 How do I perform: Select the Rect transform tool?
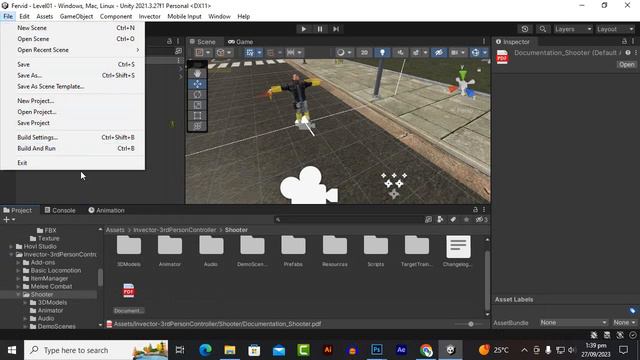coord(197,116)
